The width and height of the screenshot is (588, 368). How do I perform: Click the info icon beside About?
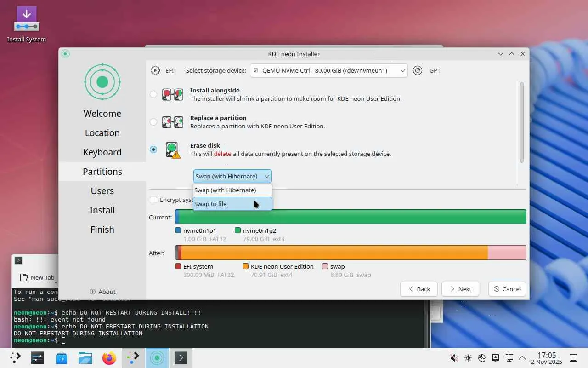tap(93, 292)
